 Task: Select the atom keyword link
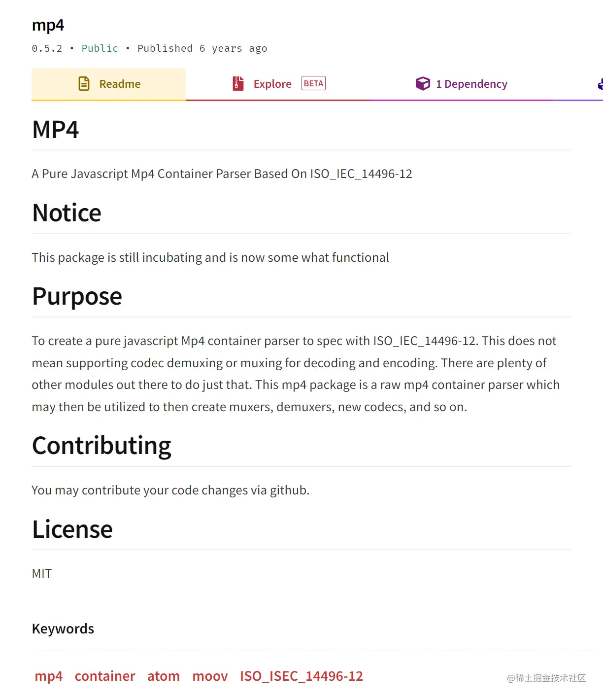click(164, 676)
